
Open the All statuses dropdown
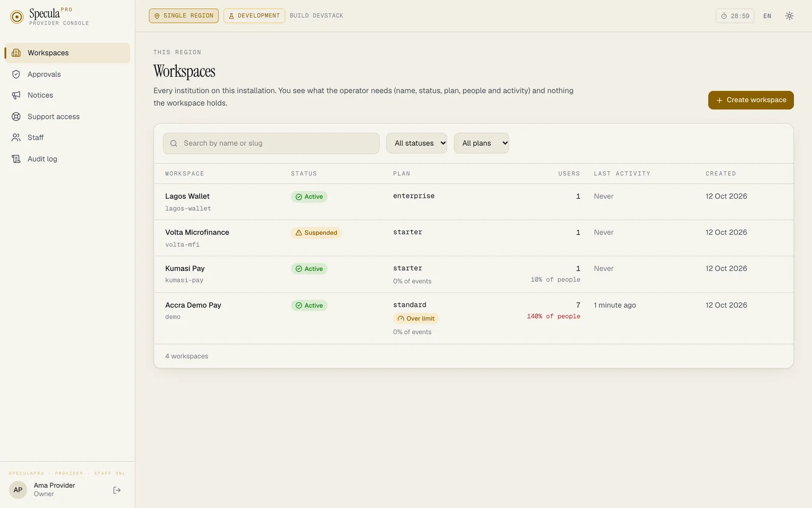pyautogui.click(x=417, y=143)
